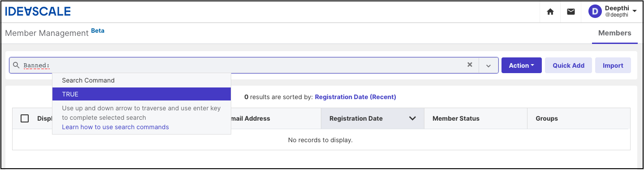Switch to the Members tab

tap(614, 33)
